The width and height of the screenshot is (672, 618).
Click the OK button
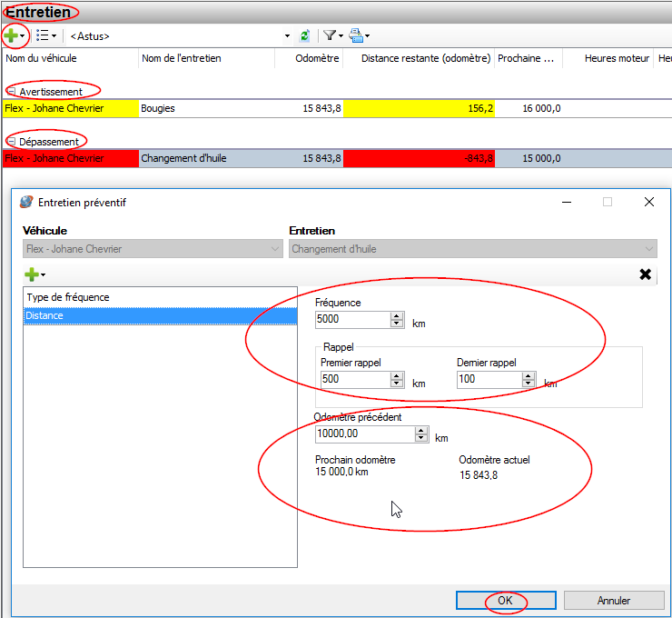click(505, 600)
